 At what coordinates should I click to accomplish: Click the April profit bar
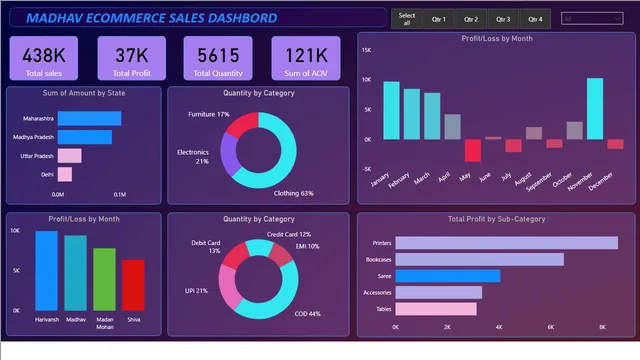coord(452,127)
